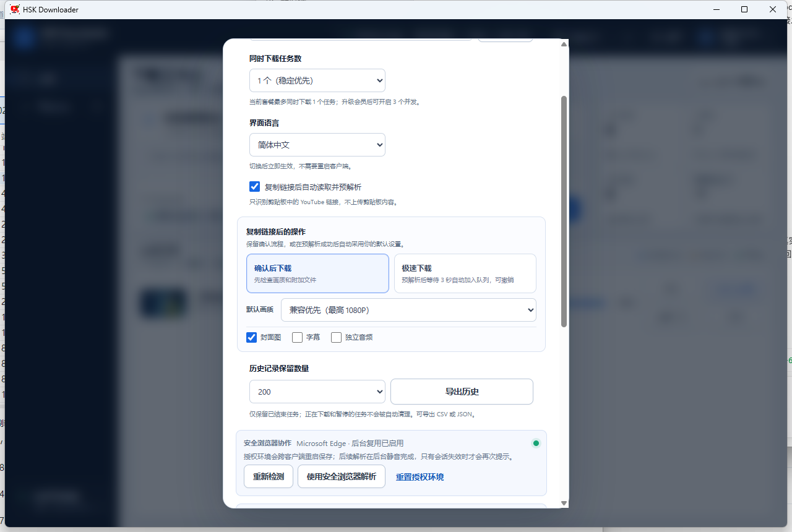Open the history retention count 200 dropdown
The width and height of the screenshot is (792, 532).
coord(317,392)
